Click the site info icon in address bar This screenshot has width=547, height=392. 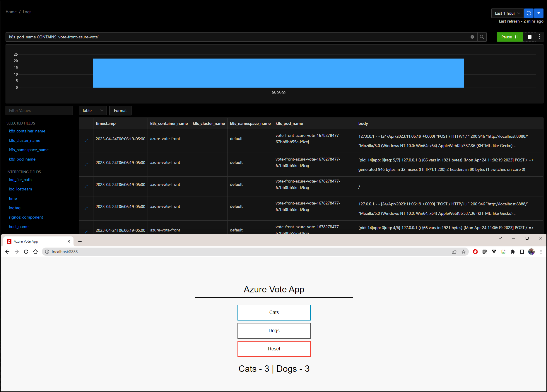tap(47, 252)
